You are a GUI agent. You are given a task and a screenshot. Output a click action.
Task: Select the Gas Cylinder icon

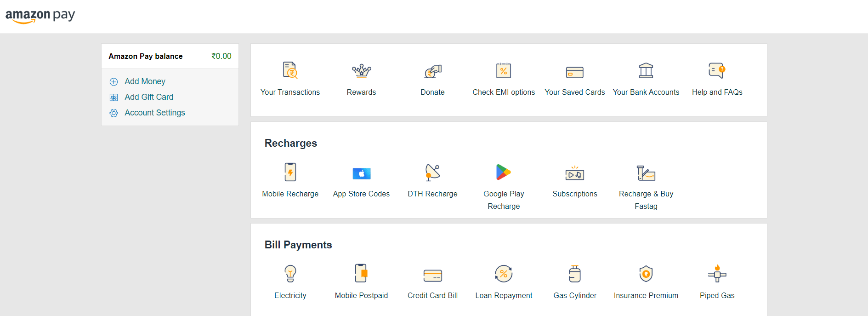(575, 274)
